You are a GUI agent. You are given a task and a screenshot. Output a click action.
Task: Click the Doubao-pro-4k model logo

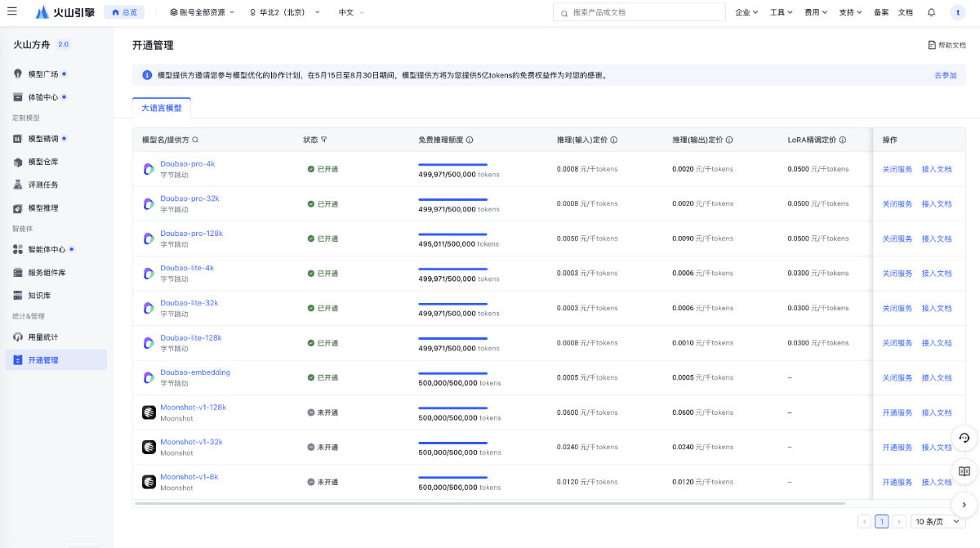[149, 169]
